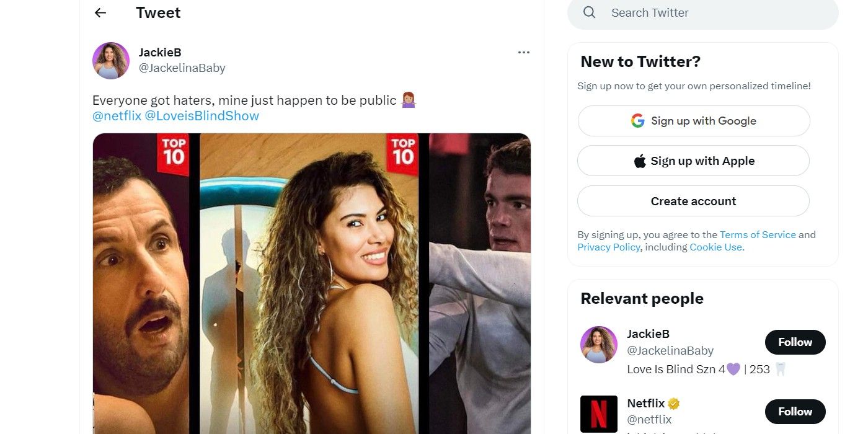Open the @netflix mention in the tweet
Viewport: 868px width, 434px height.
click(117, 116)
